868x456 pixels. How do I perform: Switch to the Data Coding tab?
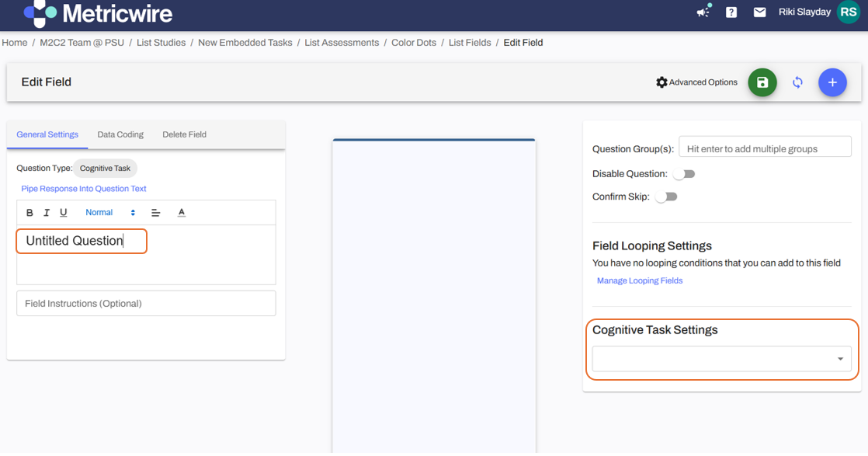[x=120, y=134]
